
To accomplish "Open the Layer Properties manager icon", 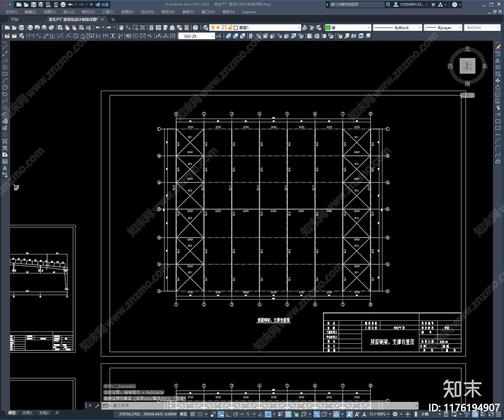I will pos(205,28).
